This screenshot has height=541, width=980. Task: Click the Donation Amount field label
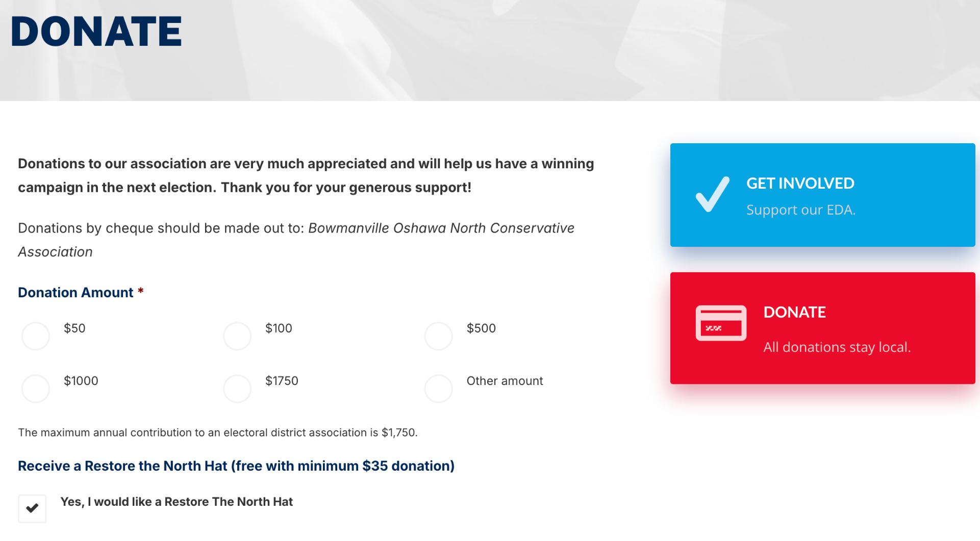click(x=76, y=293)
